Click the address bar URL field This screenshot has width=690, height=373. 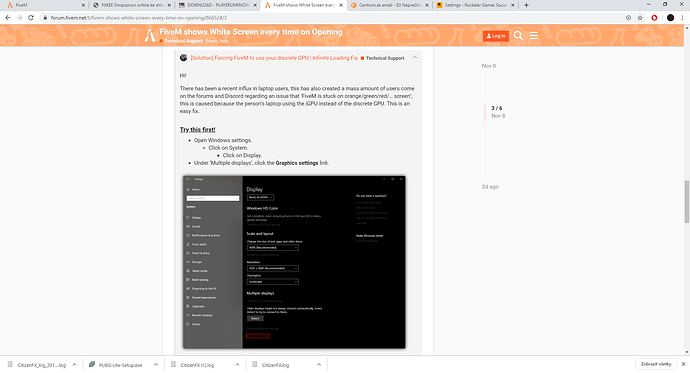334,18
